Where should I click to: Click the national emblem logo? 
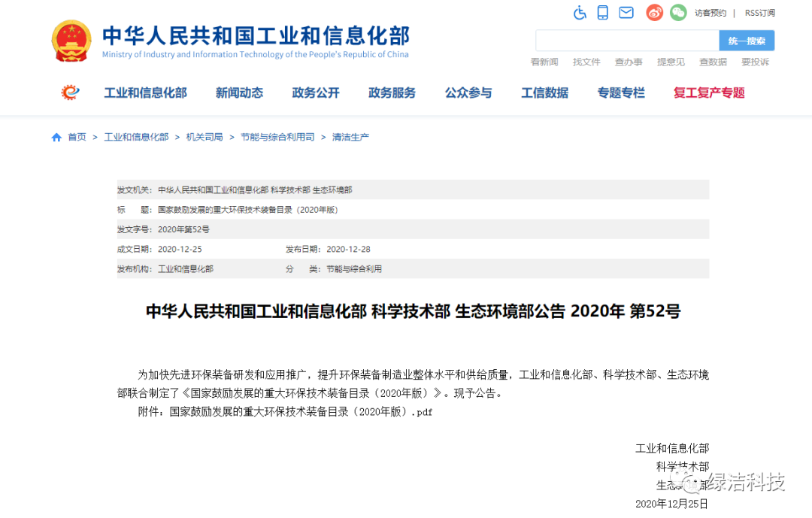coord(71,41)
